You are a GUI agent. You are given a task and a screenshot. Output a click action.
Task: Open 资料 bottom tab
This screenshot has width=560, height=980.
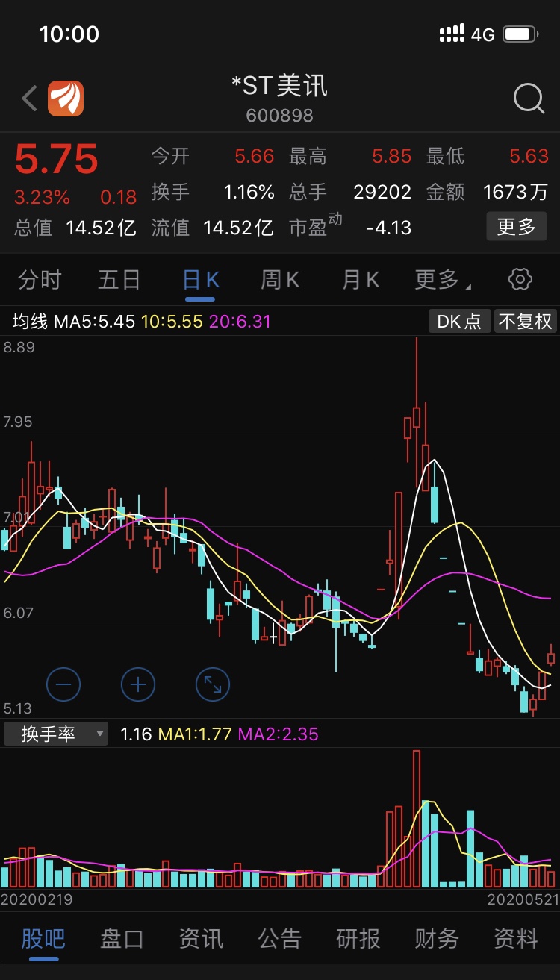point(516,938)
